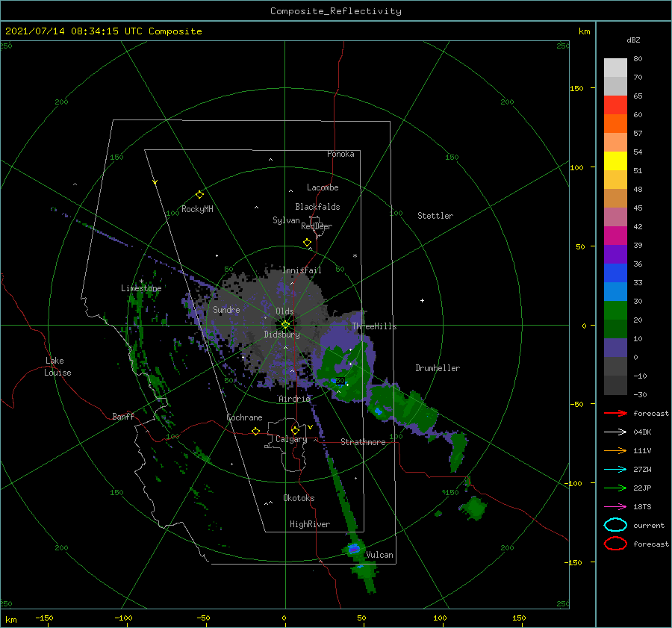
Task: Click the yellow diamond marker below RedDeer
Action: (x=307, y=243)
